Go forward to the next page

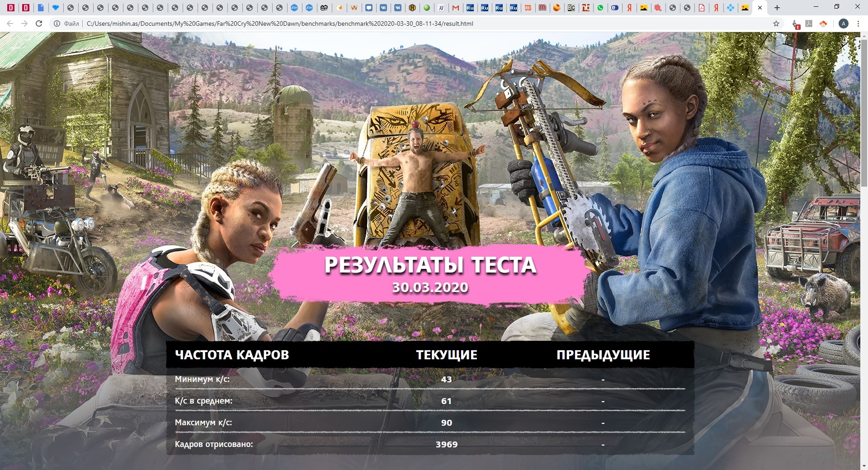coord(24,23)
